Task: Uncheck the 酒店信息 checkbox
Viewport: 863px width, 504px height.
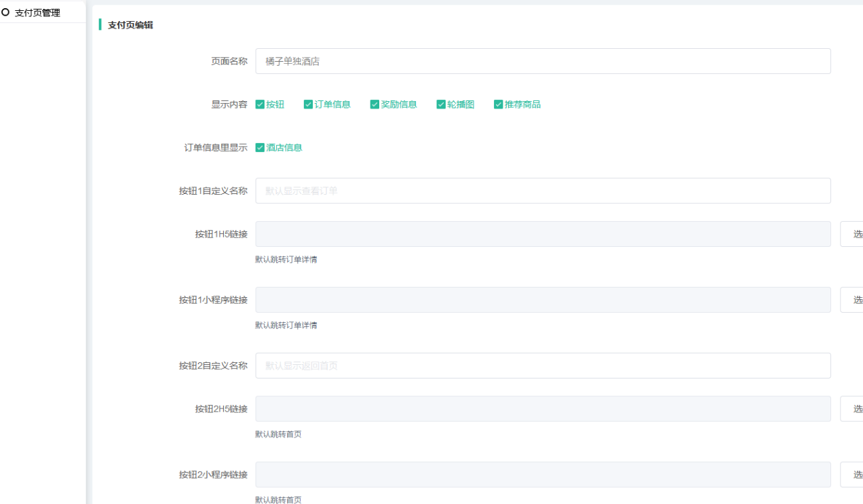Action: (260, 148)
